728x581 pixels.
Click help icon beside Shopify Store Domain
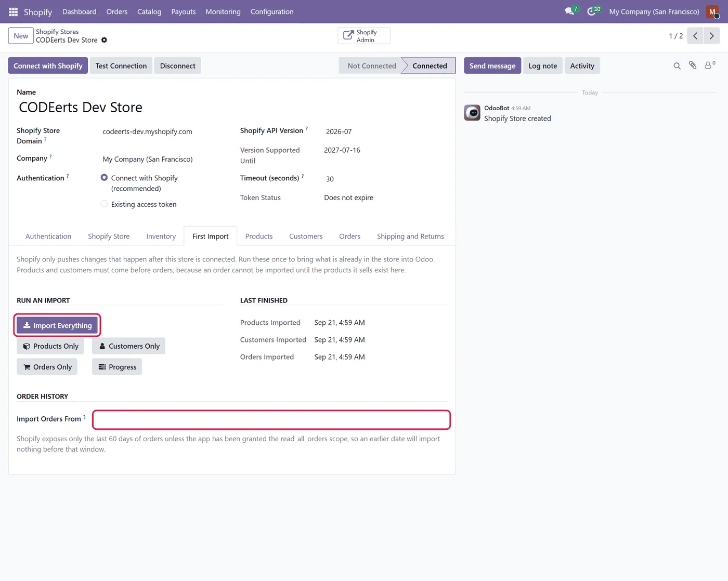pos(45,139)
